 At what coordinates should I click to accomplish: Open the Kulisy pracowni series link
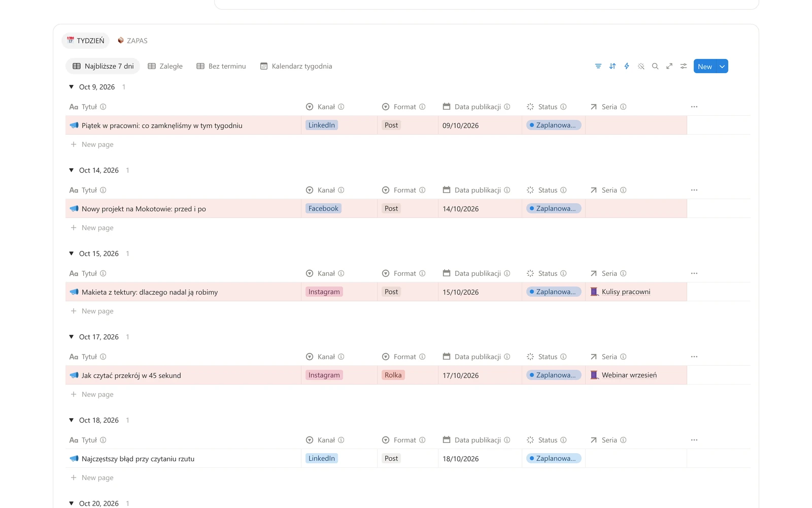[x=626, y=292]
